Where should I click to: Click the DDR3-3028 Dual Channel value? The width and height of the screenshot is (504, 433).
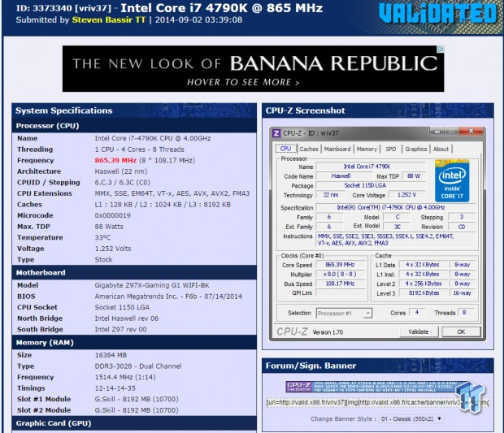[x=138, y=366]
